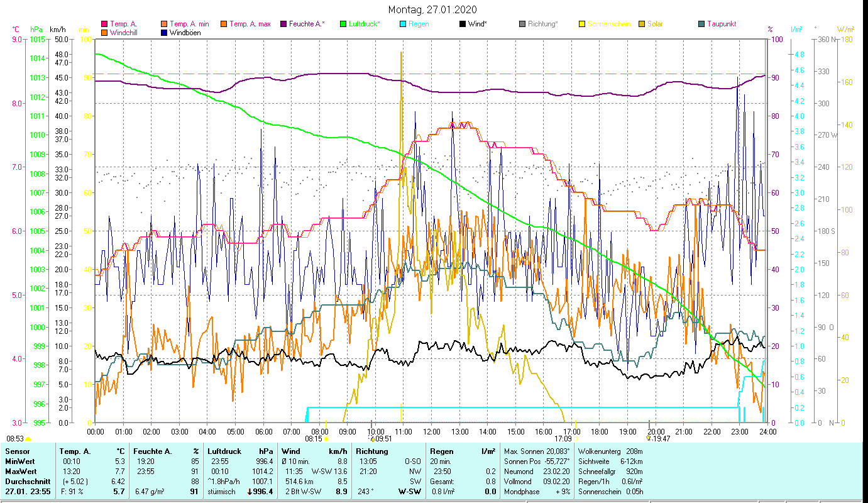
Task: Click the green Luftdruck legend swatch
Action: pyautogui.click(x=343, y=25)
